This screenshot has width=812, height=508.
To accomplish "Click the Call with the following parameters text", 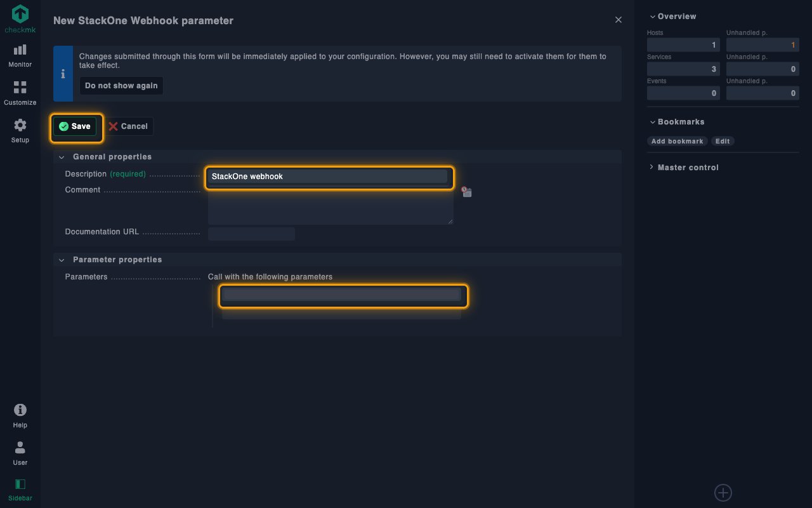I will [x=270, y=277].
